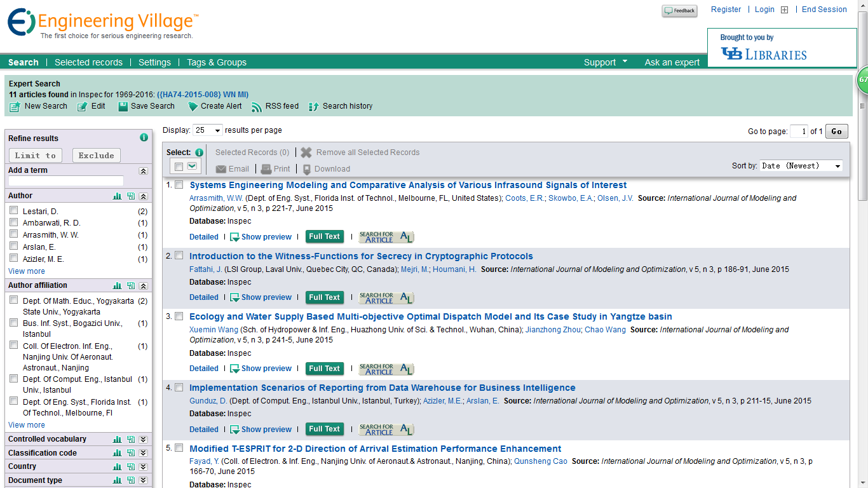Export Author facet data via table icon
This screenshot has width=868, height=488.
point(131,196)
